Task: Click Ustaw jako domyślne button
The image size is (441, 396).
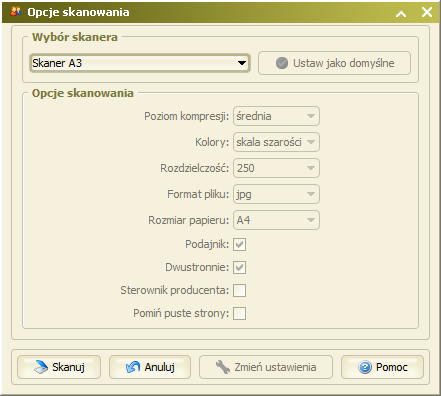Action: tap(334, 63)
